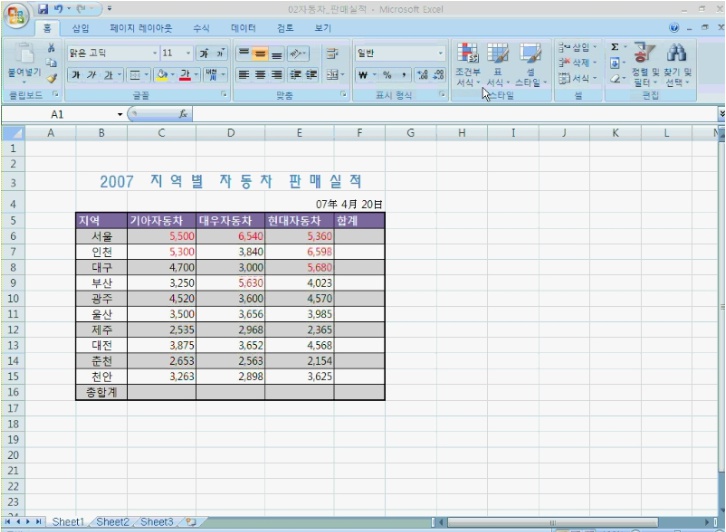
Task: Toggle underline (가) formatting
Action: click(108, 75)
